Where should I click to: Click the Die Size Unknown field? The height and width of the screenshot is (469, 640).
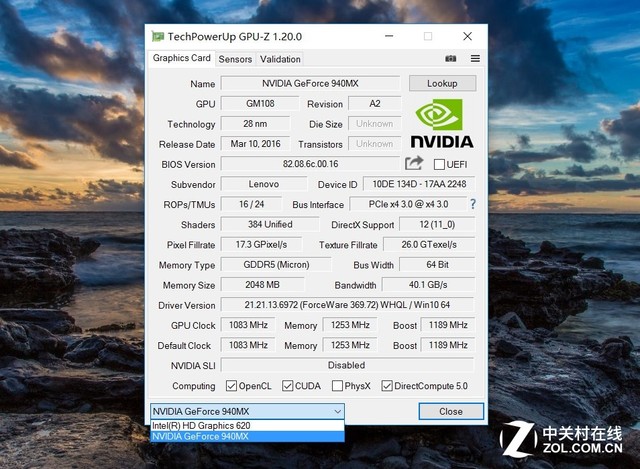point(375,124)
